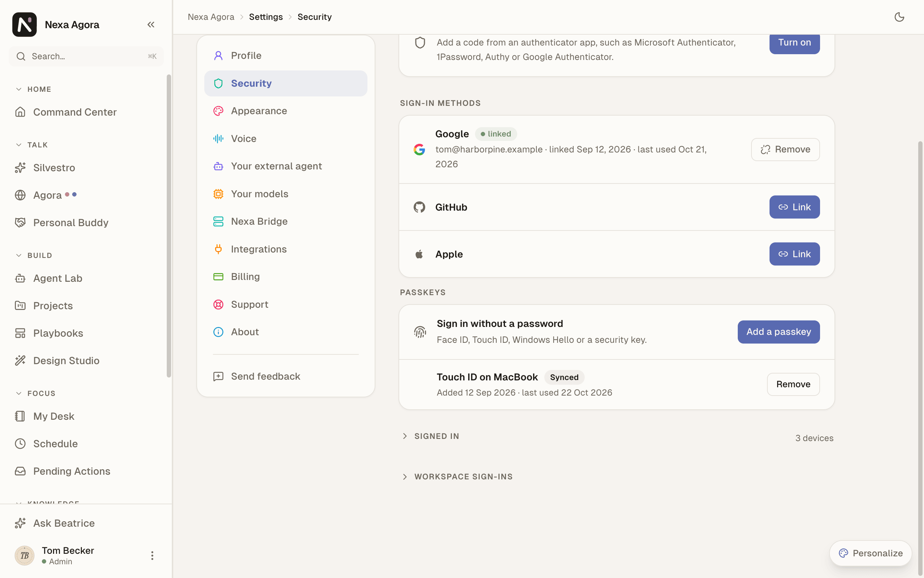Click the fingerprint passkey icon
The width and height of the screenshot is (924, 578).
click(x=420, y=332)
